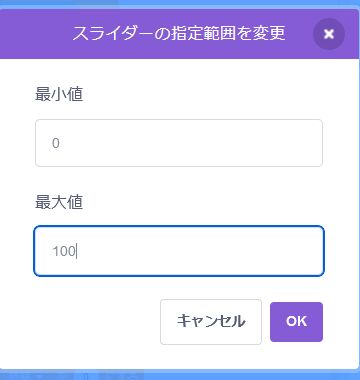Click the 最小値 input field
360x380 pixels.
click(x=179, y=143)
